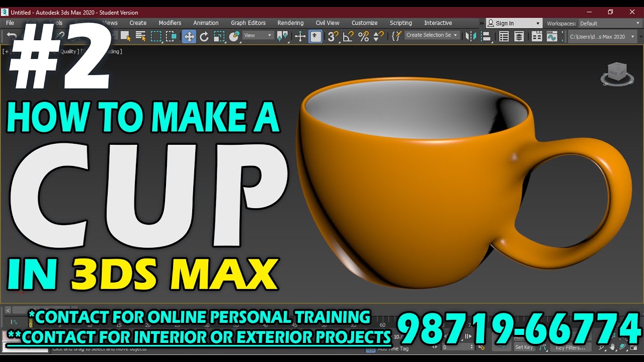Open the Interactive menu
This screenshot has width=644, height=362.
438,23
